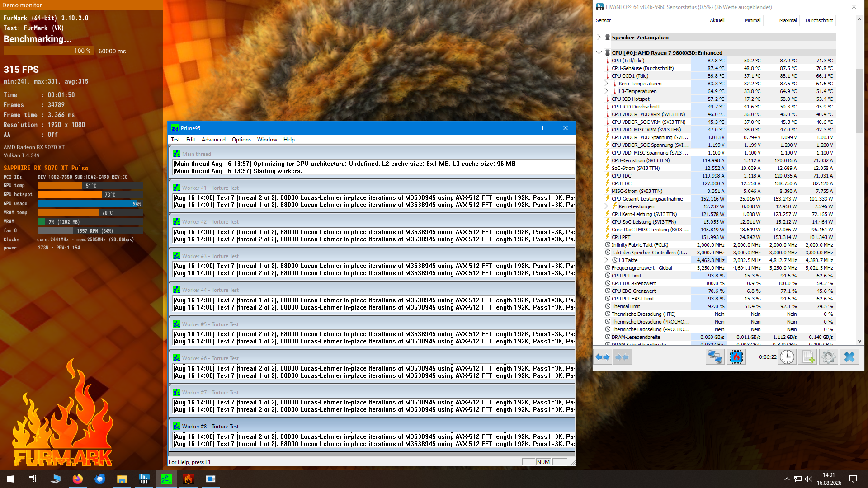Collapse CPU AMD Ryzen 7 9800X3D group
Screen dimensions: 868x488
click(x=599, y=53)
